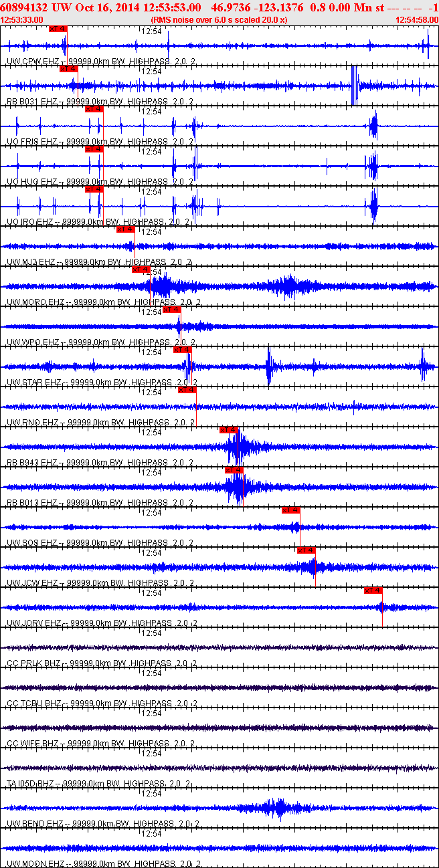Screen dimensions: 439x868
Task: Select the pick marker on UW.WPO trace
Action: tap(172, 310)
